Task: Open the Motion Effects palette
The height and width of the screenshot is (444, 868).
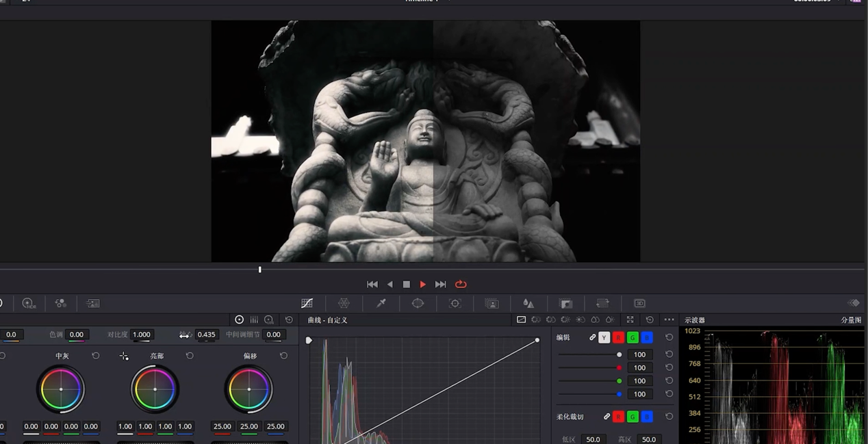Action: (x=93, y=303)
